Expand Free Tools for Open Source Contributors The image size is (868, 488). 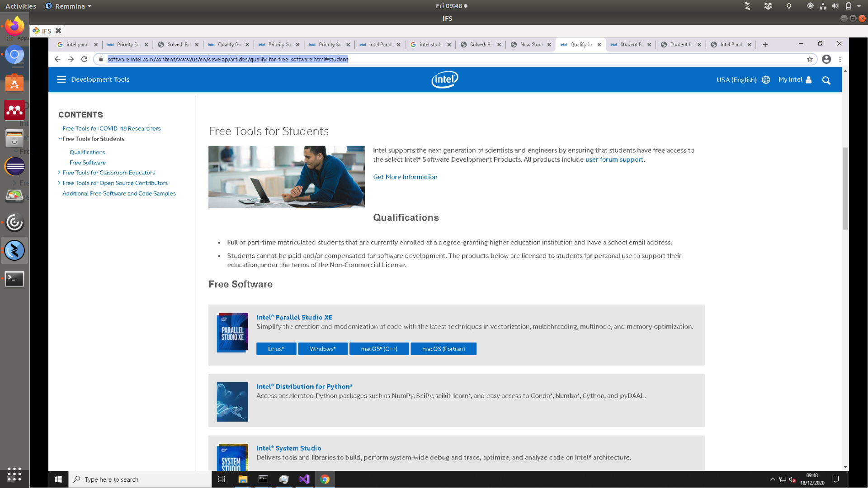point(59,183)
